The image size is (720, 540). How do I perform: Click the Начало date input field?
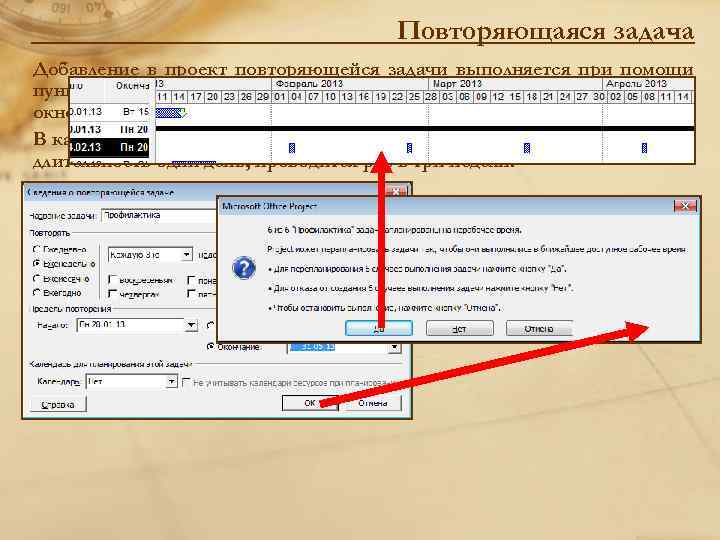pos(130,325)
